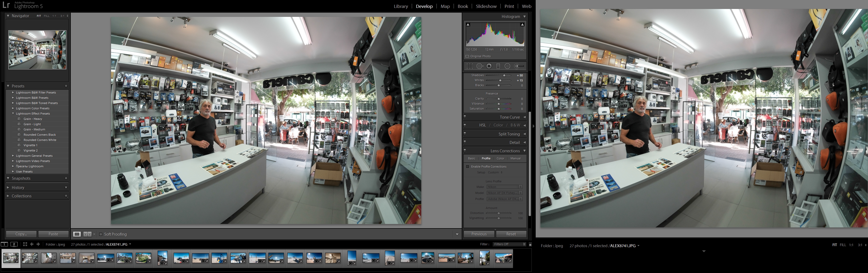
Task: Switch to Manual tab in Lens Corrections
Action: click(515, 158)
